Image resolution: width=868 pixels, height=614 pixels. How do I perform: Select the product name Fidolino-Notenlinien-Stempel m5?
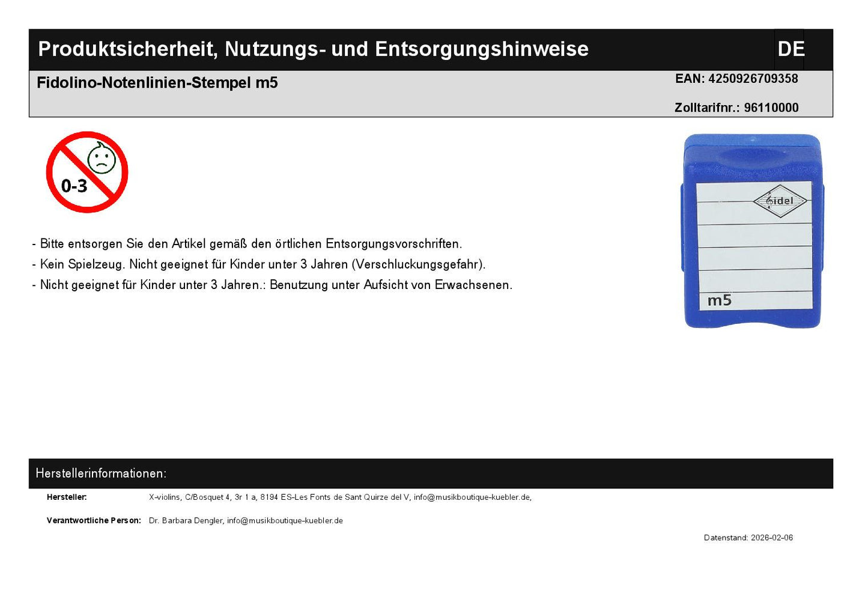(157, 83)
